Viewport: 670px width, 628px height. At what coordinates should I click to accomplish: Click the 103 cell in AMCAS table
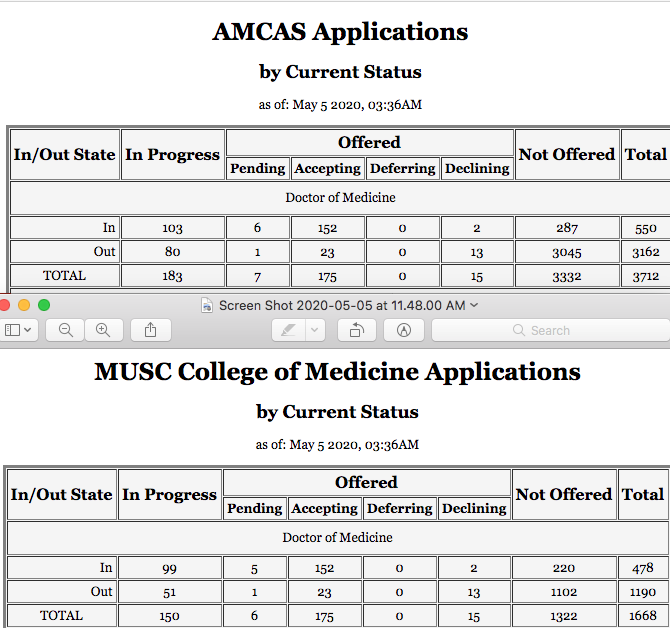point(172,228)
